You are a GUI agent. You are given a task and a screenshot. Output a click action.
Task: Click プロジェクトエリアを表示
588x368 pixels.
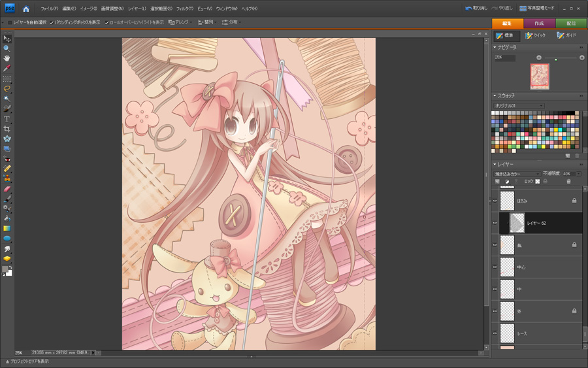(27, 361)
